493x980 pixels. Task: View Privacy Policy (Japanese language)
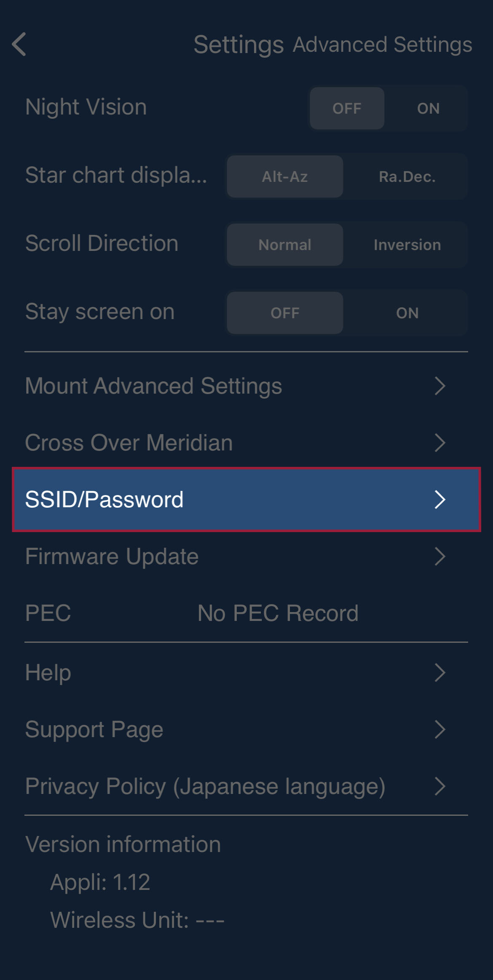(x=205, y=786)
